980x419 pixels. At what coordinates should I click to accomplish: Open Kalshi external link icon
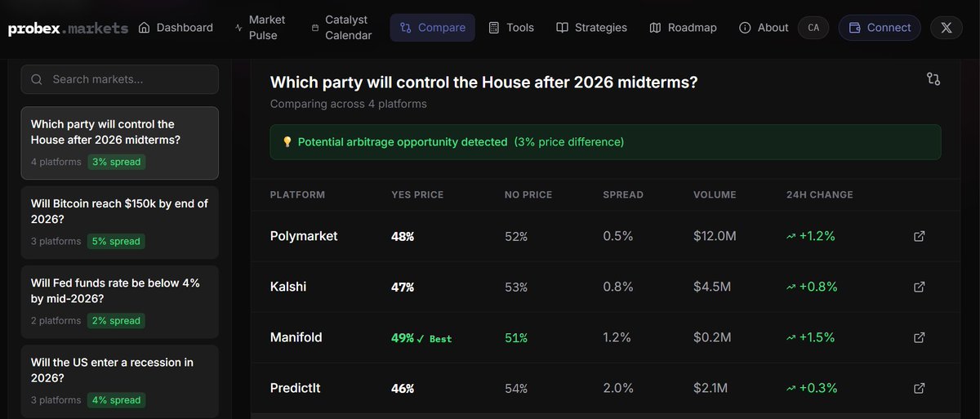pyautogui.click(x=919, y=287)
